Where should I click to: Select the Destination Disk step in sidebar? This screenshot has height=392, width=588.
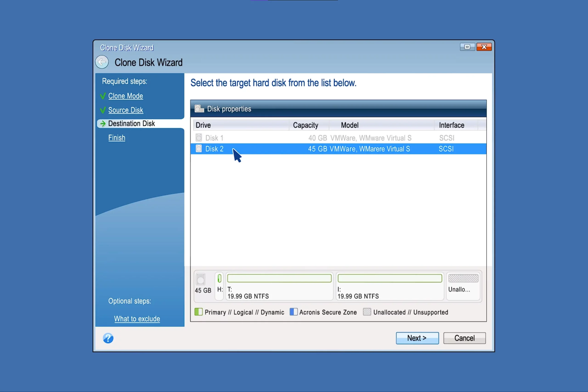(132, 124)
